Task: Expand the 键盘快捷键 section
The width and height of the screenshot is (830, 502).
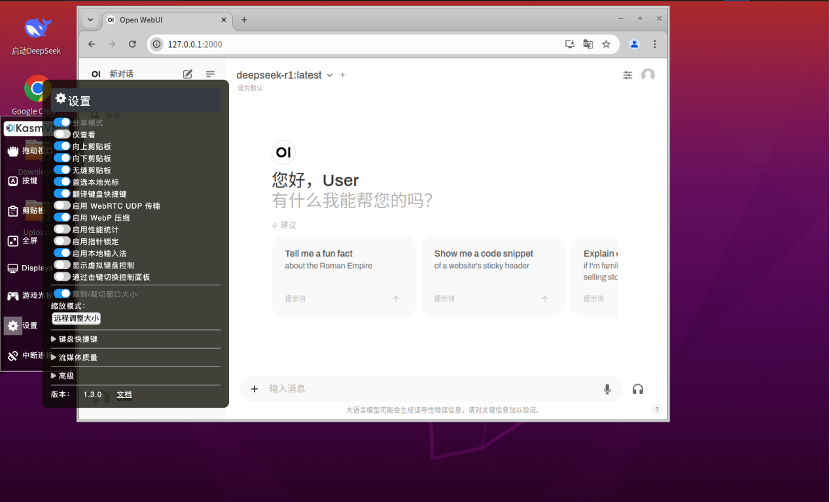Action: point(74,339)
